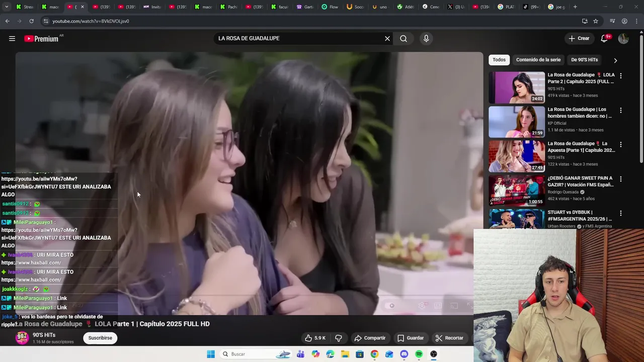Viewport: 644px width, 362px height.
Task: Open the 90'S HiTs channel avatar
Action: click(x=22, y=337)
